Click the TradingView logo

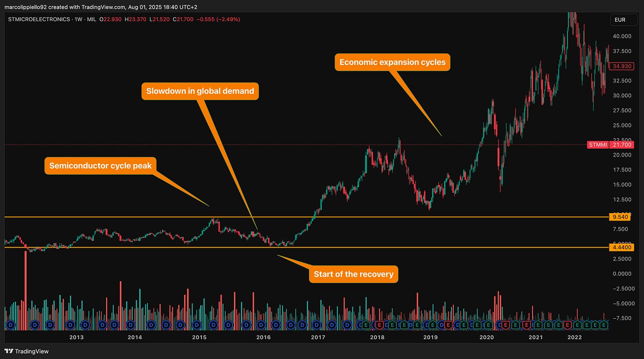26,351
